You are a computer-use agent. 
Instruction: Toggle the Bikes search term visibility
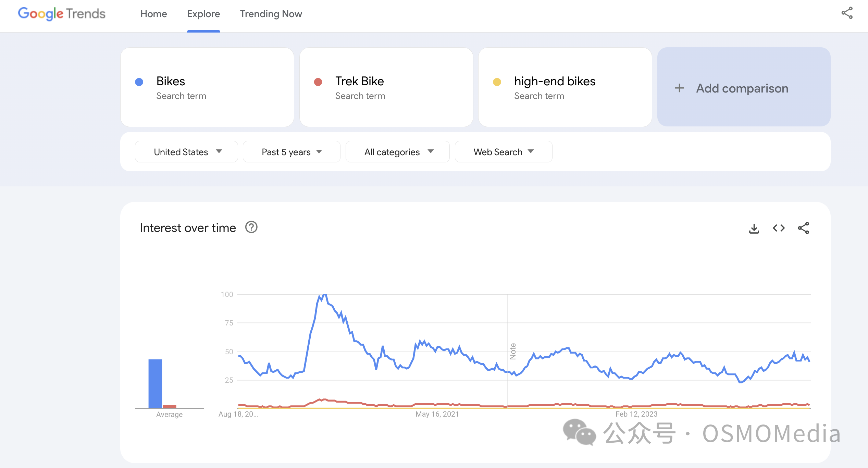click(140, 81)
